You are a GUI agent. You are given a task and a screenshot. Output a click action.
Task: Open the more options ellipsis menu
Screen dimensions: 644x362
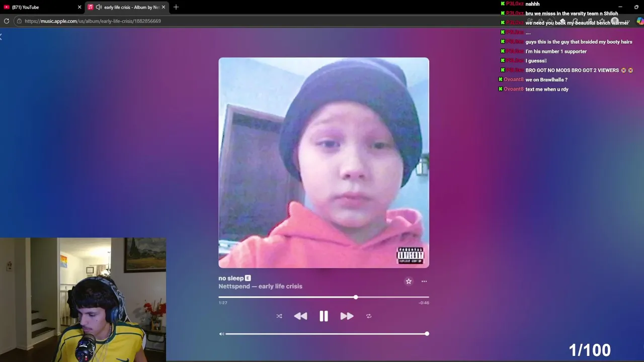tap(424, 282)
